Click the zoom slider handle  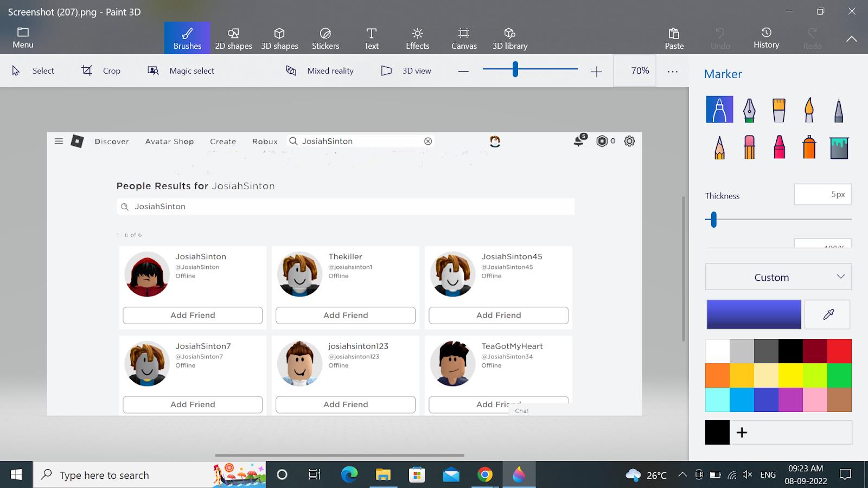click(515, 69)
